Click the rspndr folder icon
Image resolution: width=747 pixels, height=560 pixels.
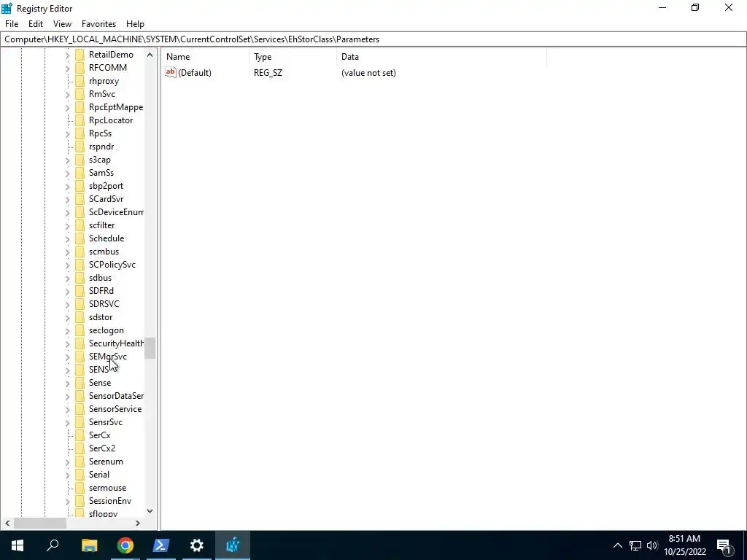pos(80,147)
